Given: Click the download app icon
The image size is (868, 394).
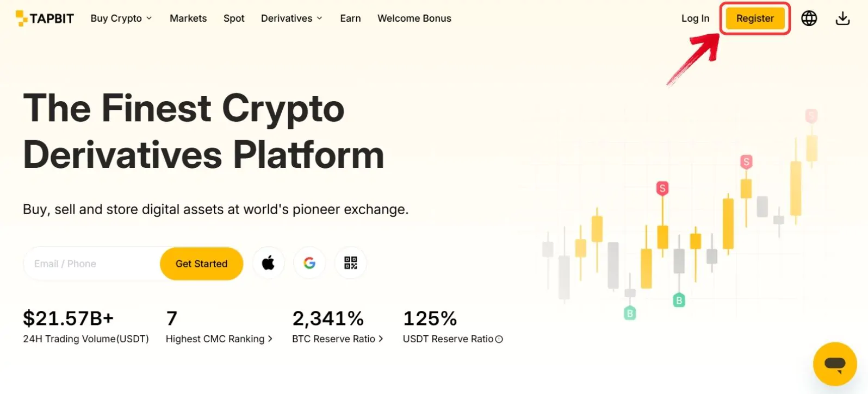Looking at the screenshot, I should point(842,18).
